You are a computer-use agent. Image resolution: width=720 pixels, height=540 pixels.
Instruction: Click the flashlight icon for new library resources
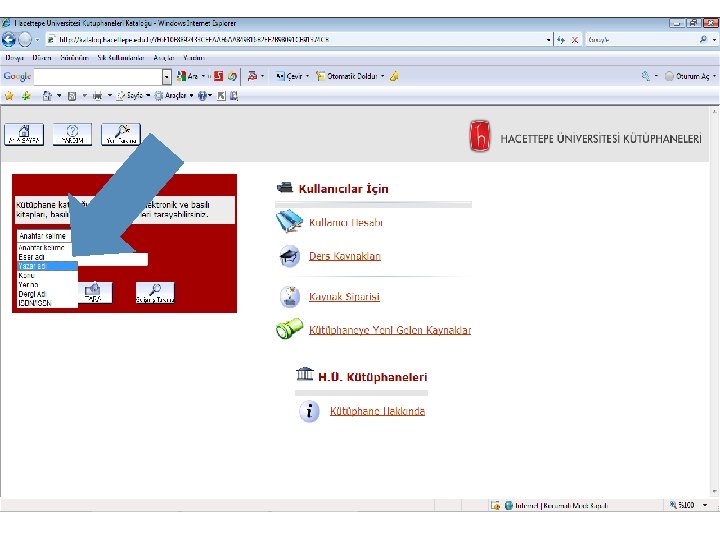[289, 329]
